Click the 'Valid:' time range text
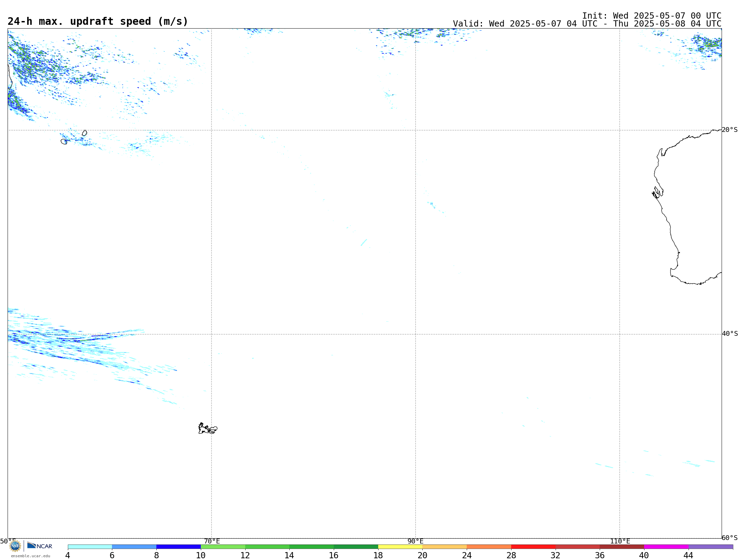Image resolution: width=744 pixels, height=560 pixels. [587, 24]
